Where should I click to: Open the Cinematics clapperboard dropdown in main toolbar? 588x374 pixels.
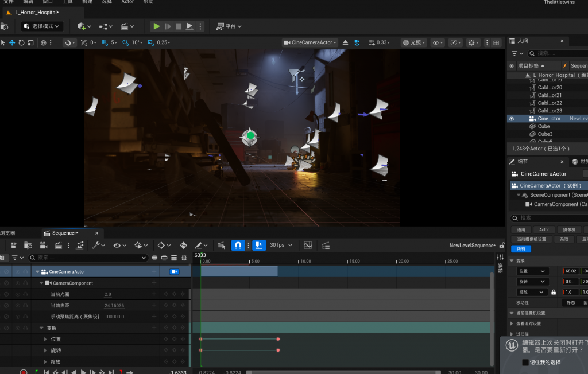(x=127, y=26)
